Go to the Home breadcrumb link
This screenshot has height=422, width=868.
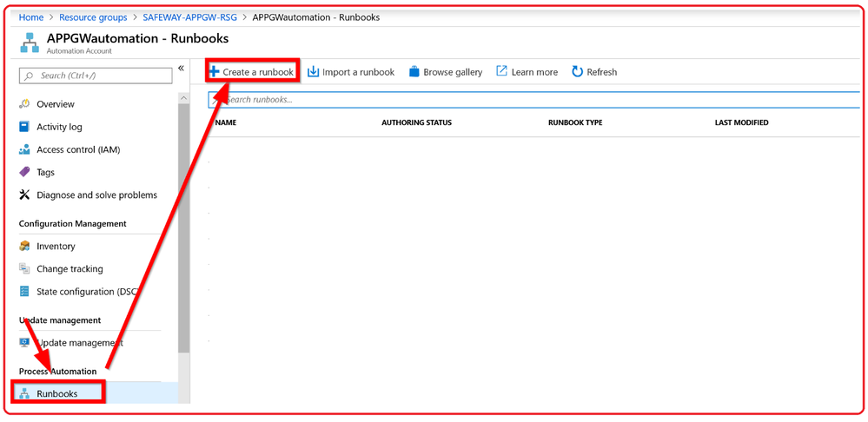(x=31, y=17)
